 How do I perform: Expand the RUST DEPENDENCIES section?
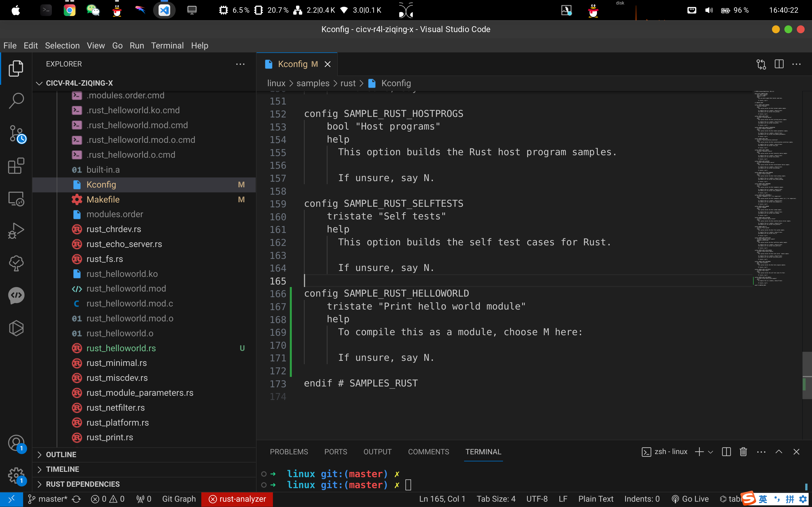(x=83, y=484)
